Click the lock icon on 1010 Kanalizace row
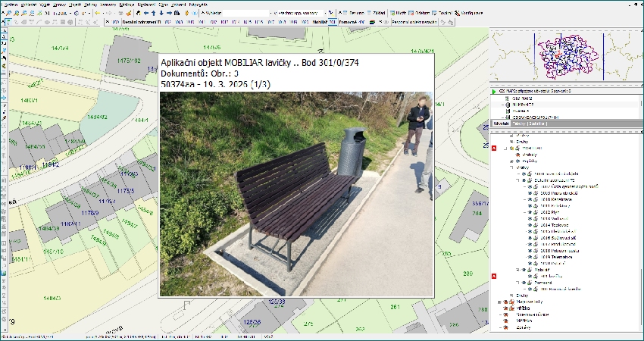The width and height of the screenshot is (644, 341). coord(536,199)
